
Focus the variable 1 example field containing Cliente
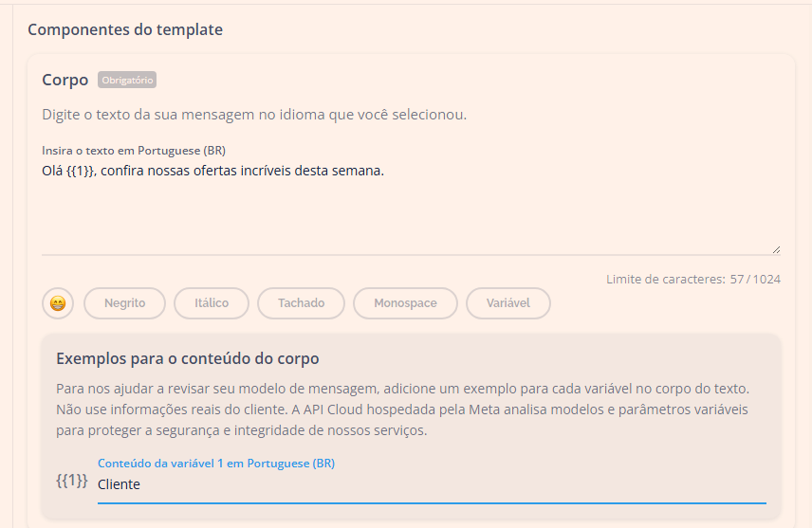point(431,484)
